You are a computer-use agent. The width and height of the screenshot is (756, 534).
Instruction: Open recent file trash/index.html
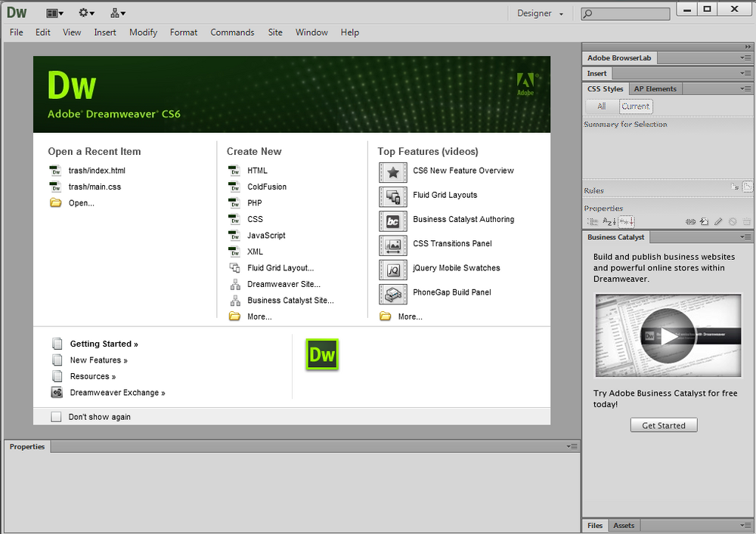pyautogui.click(x=97, y=171)
